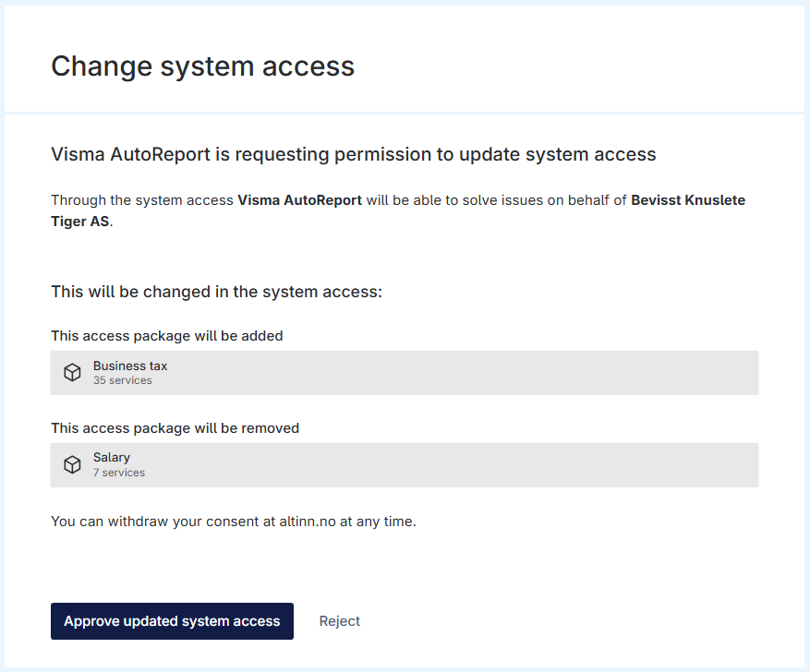Select the Salary package title
The image size is (810, 672).
[x=112, y=458]
